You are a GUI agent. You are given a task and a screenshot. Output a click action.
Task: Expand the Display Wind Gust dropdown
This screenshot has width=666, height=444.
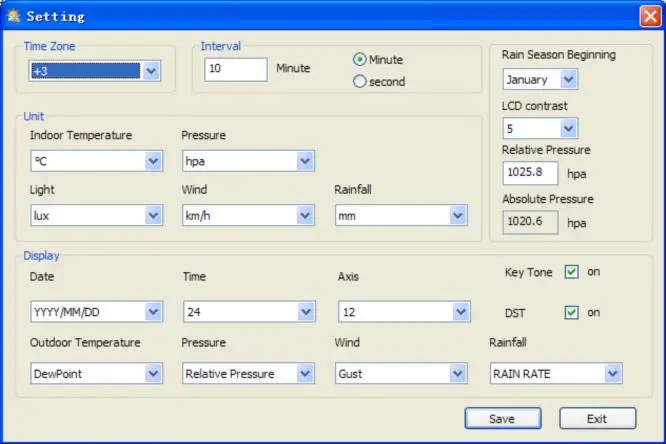(401, 373)
